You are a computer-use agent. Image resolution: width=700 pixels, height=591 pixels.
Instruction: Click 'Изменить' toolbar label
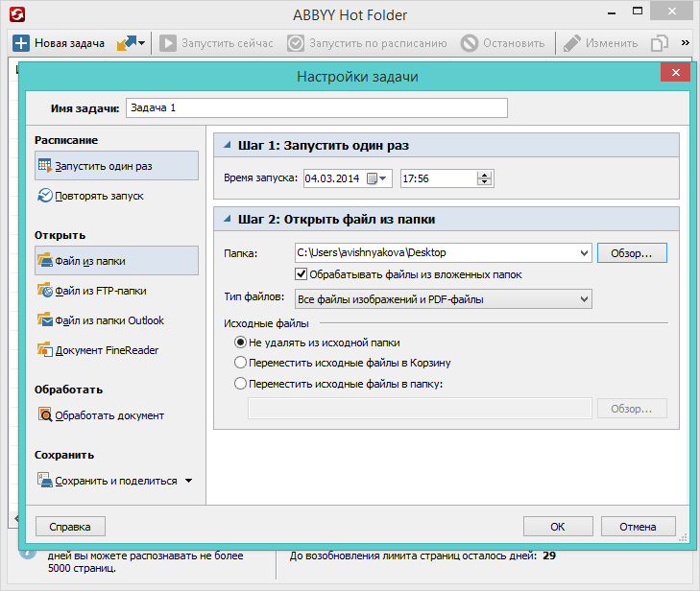(x=612, y=43)
